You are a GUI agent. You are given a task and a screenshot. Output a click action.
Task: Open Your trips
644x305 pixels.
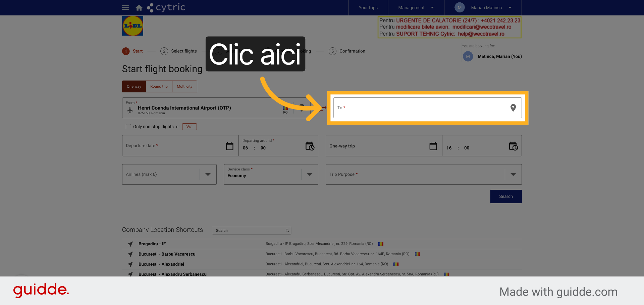368,7
